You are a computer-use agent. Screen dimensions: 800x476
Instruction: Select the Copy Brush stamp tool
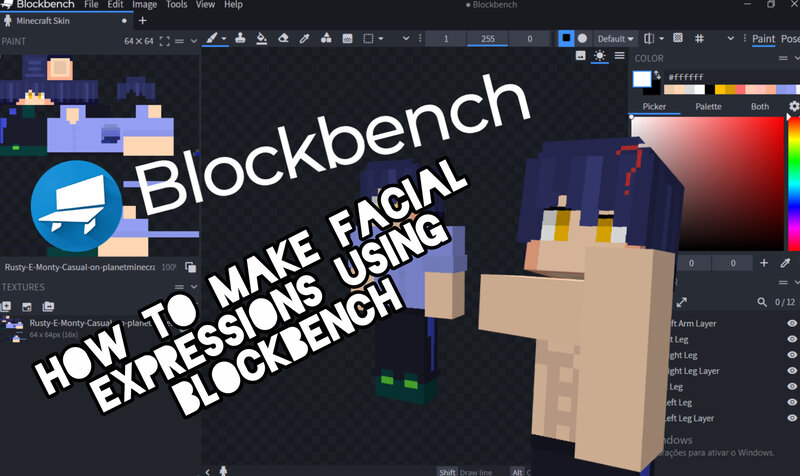point(240,38)
